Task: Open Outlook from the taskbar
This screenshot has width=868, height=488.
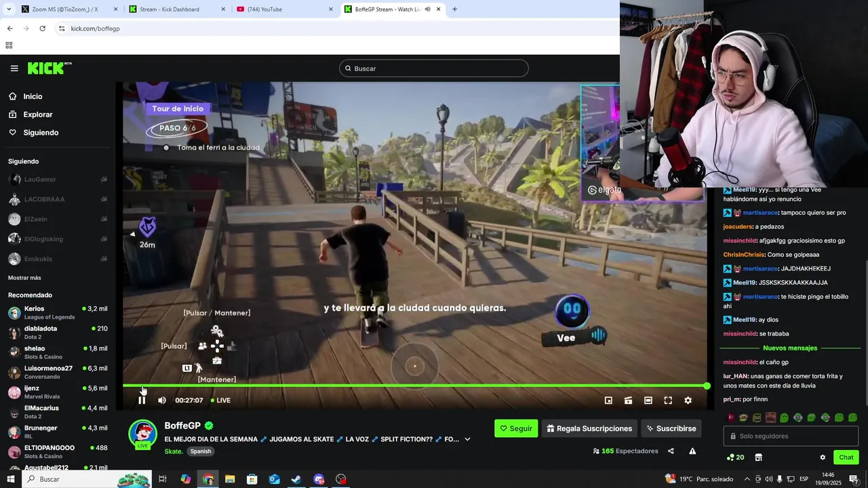Action: [x=274, y=479]
